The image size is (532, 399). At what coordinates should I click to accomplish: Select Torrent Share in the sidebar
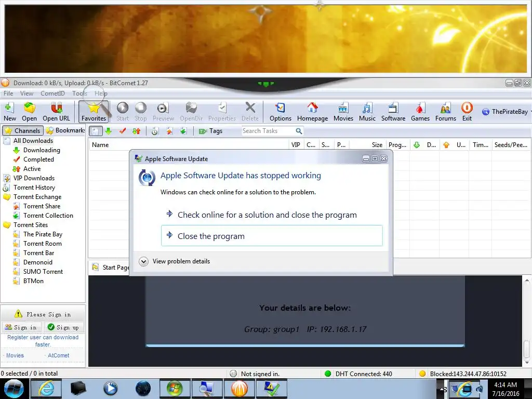(x=42, y=206)
